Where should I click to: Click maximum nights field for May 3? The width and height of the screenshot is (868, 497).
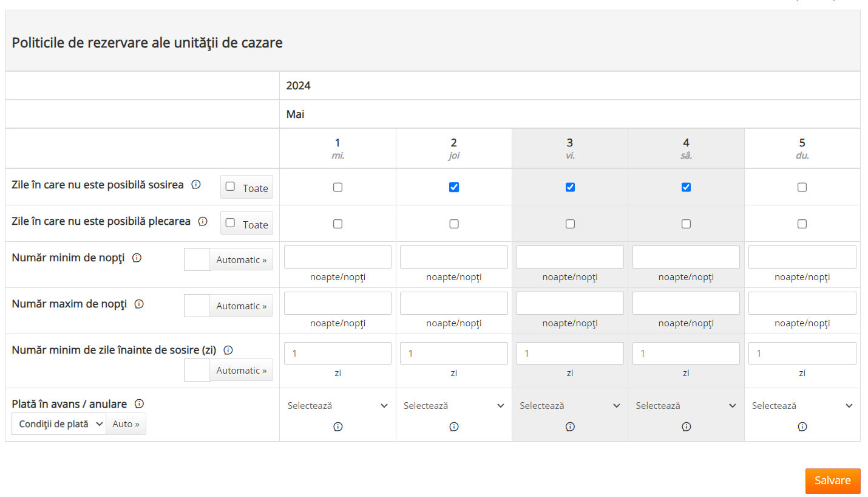pos(569,303)
